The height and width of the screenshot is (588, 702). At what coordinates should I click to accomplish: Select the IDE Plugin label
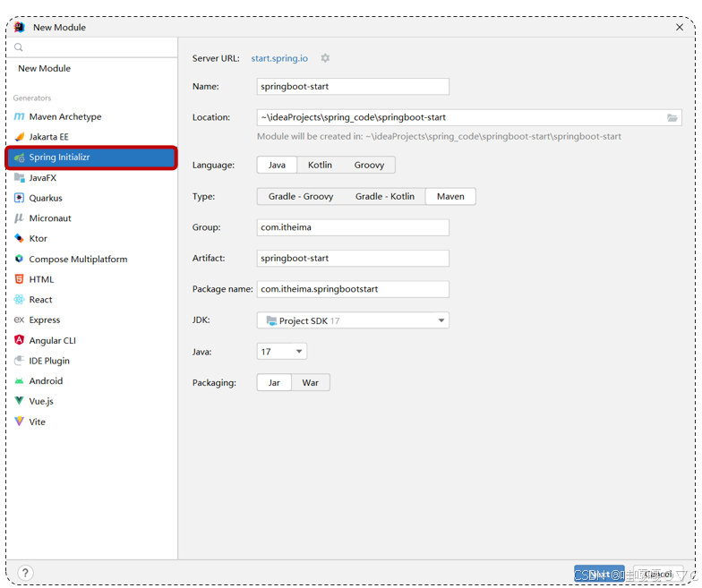tap(49, 361)
